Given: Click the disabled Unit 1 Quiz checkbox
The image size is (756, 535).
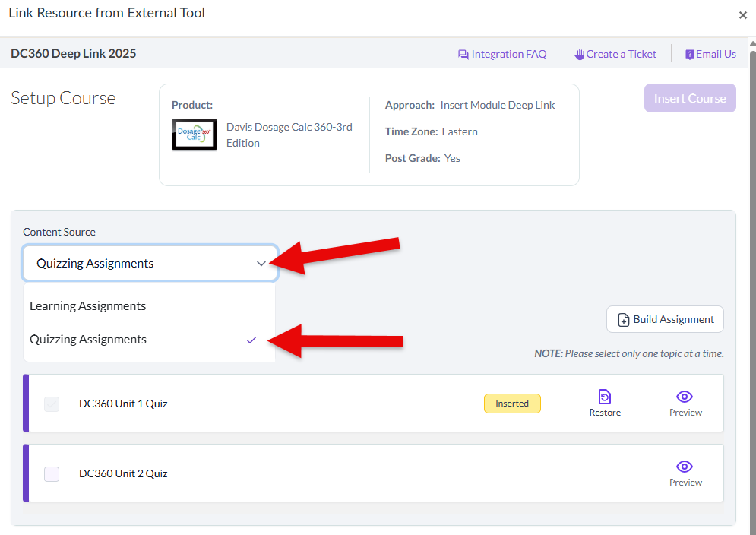Looking at the screenshot, I should (52, 404).
